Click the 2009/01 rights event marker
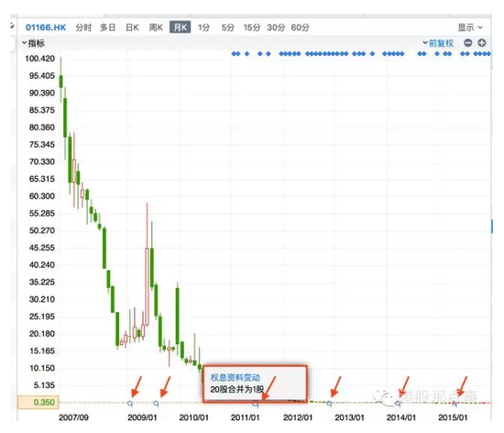The height and width of the screenshot is (433, 504). [130, 403]
